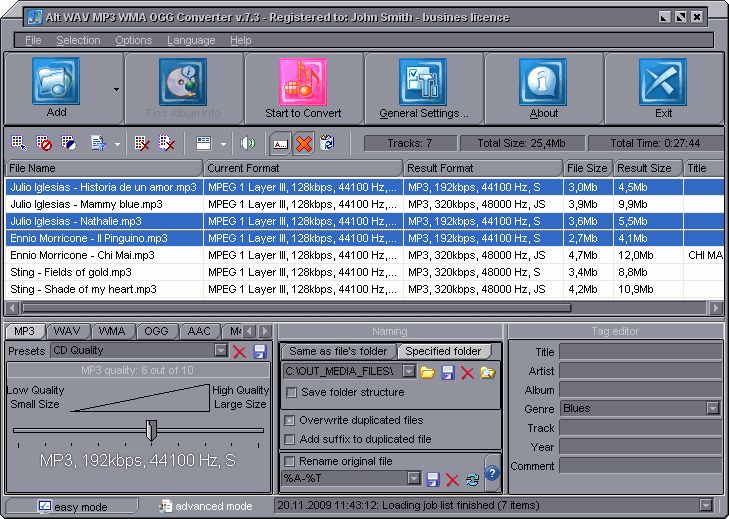Enable Save folder structure checkbox

291,392
